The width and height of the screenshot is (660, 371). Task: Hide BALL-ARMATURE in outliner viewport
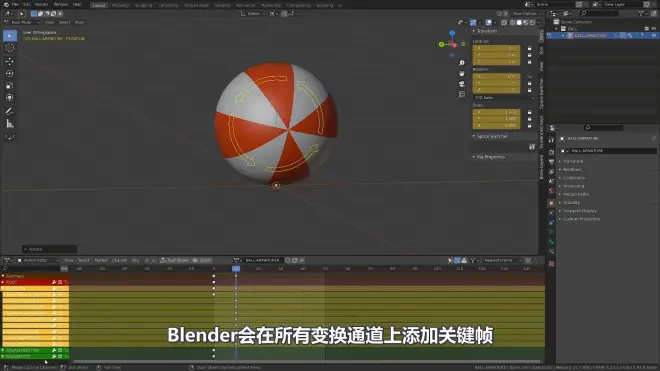pyautogui.click(x=654, y=36)
